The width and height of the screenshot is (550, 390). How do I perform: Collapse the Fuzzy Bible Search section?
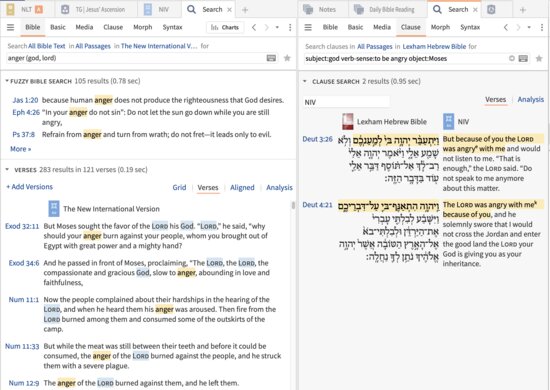(7, 81)
